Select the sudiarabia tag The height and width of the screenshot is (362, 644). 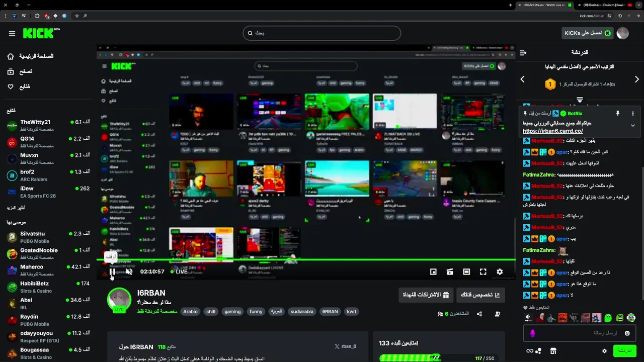(x=302, y=312)
